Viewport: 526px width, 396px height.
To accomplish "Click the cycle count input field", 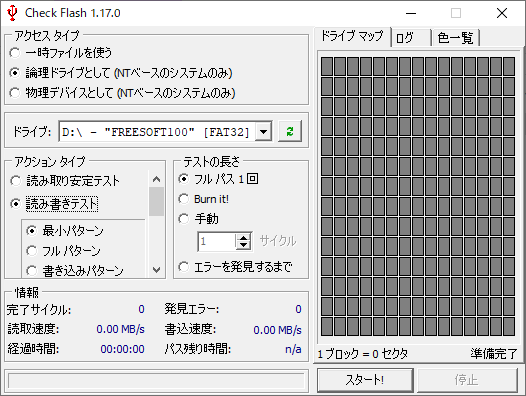I will pyautogui.click(x=217, y=242).
